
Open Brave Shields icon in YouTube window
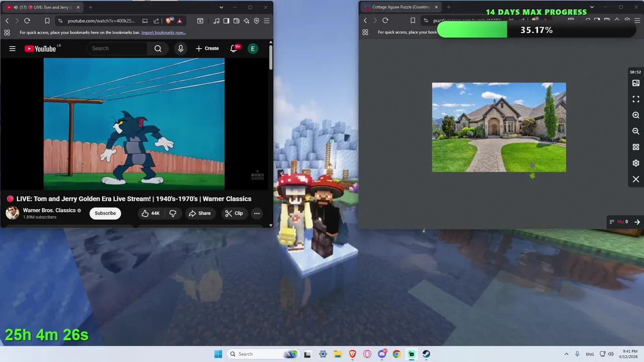169,21
